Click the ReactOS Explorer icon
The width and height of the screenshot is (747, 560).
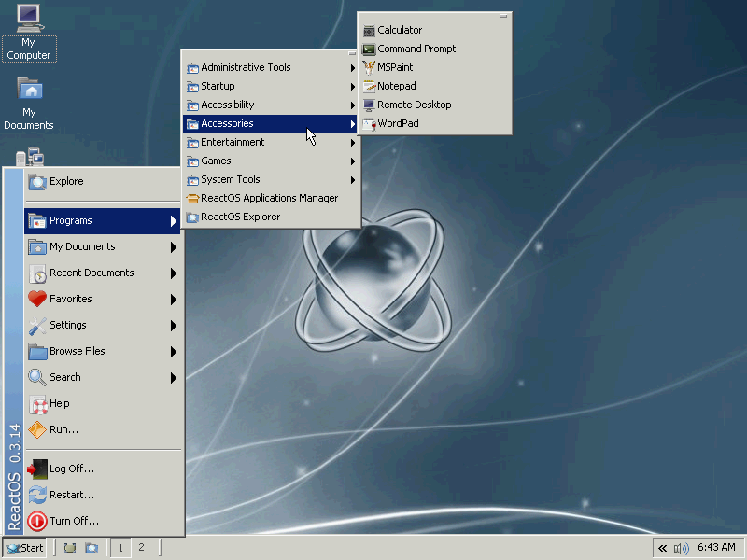coord(192,217)
